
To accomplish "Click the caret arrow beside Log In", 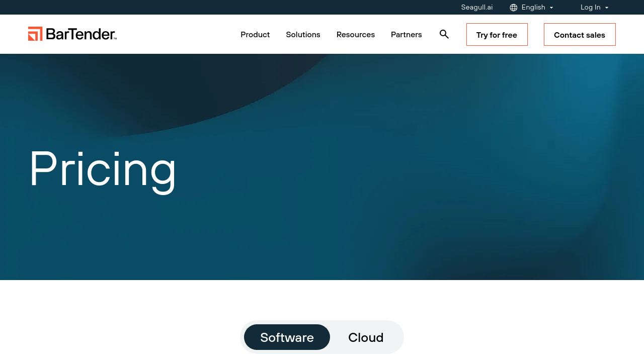I will (607, 8).
